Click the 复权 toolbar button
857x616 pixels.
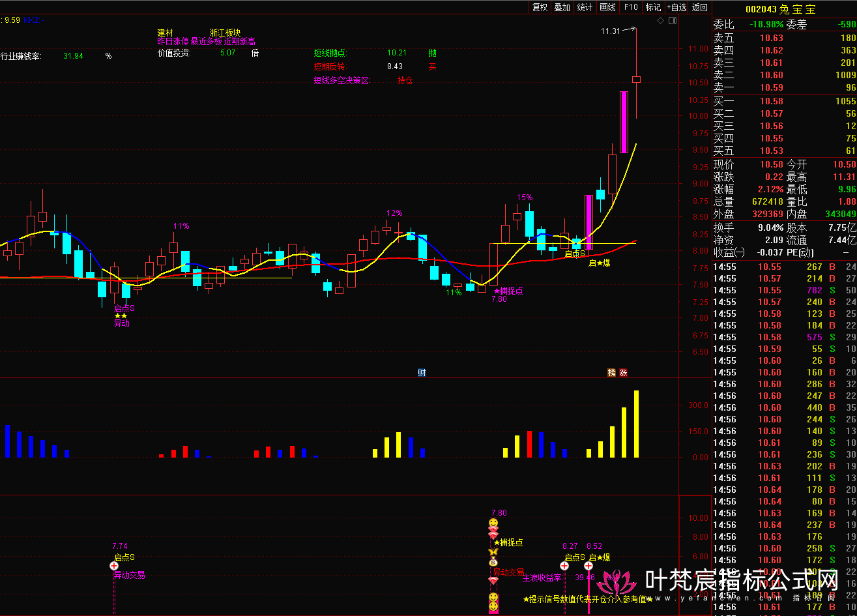[540, 7]
